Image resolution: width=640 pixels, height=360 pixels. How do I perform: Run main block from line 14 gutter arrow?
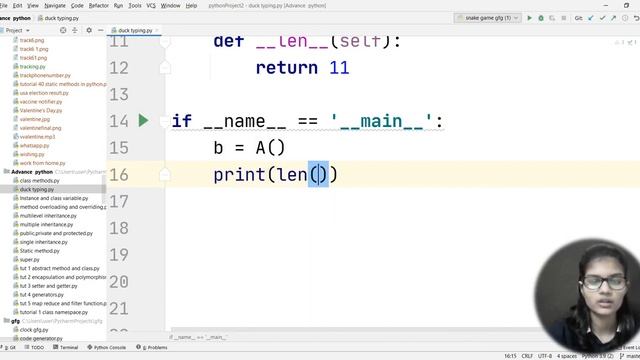(x=143, y=120)
